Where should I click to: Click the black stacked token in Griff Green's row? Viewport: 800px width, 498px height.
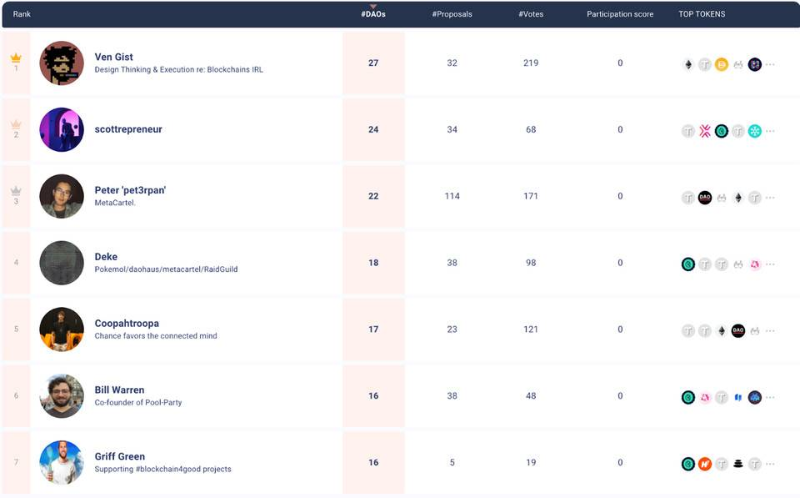(x=738, y=463)
